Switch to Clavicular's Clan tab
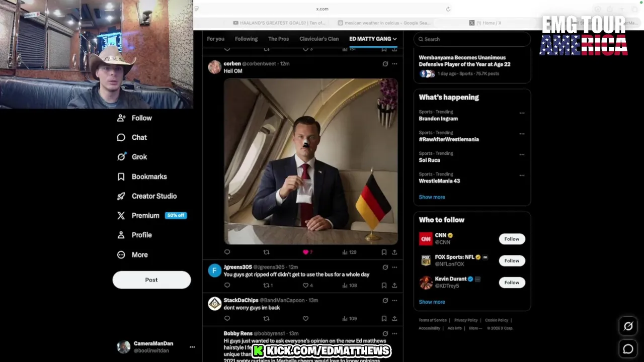 319,39
